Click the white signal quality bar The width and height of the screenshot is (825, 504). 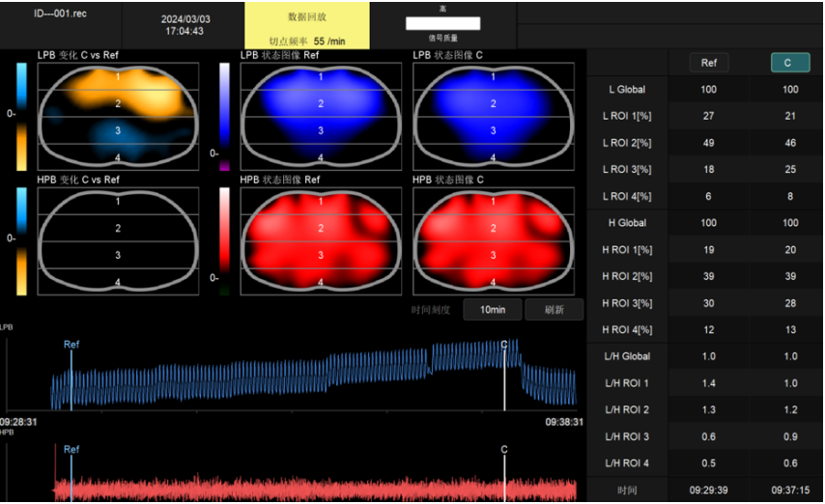click(x=443, y=23)
